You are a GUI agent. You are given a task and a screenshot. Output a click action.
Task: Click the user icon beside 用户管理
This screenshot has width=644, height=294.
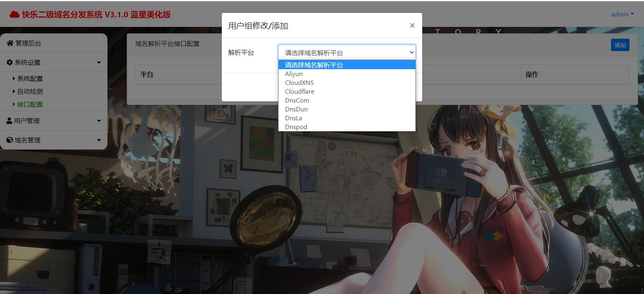(x=10, y=121)
